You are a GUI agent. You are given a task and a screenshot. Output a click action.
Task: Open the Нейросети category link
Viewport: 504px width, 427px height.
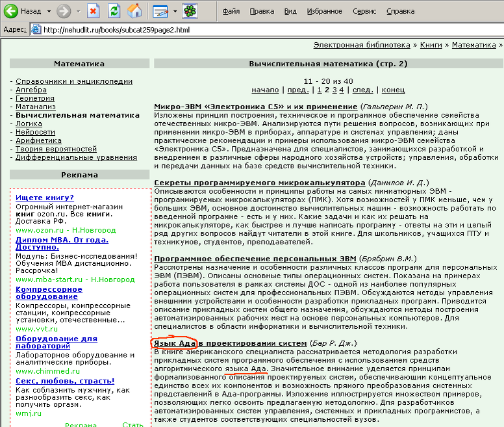[35, 132]
